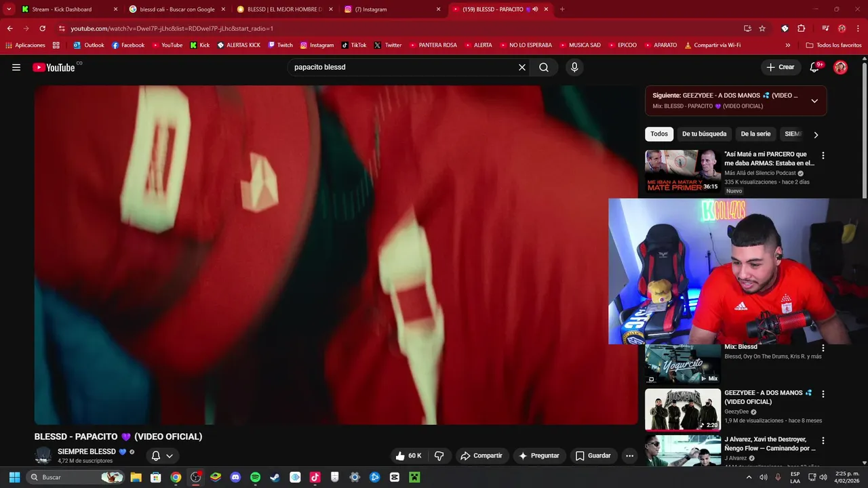Open the Twitch bookmark
868x488 pixels.
pos(280,45)
